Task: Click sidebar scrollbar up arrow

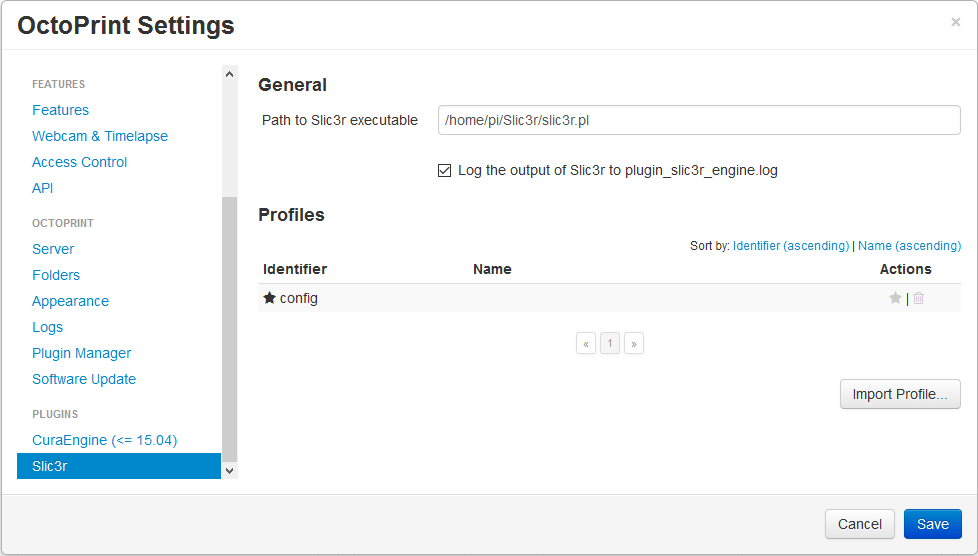Action: tap(230, 74)
